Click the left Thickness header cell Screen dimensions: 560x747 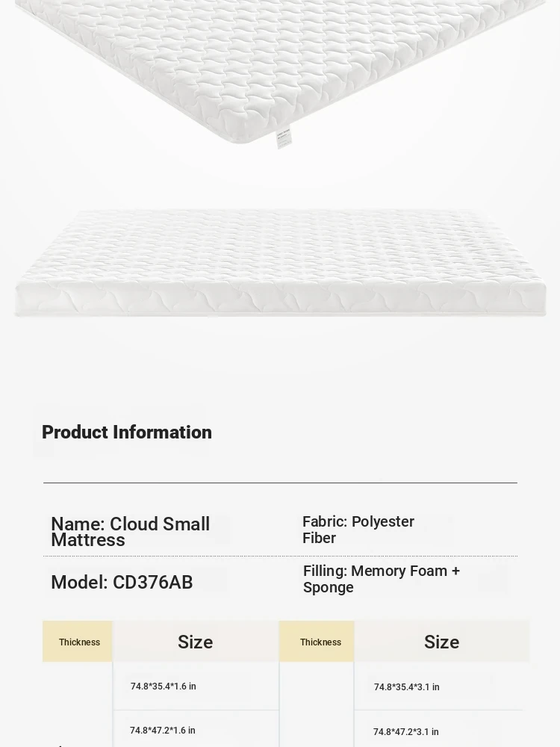pos(78,642)
